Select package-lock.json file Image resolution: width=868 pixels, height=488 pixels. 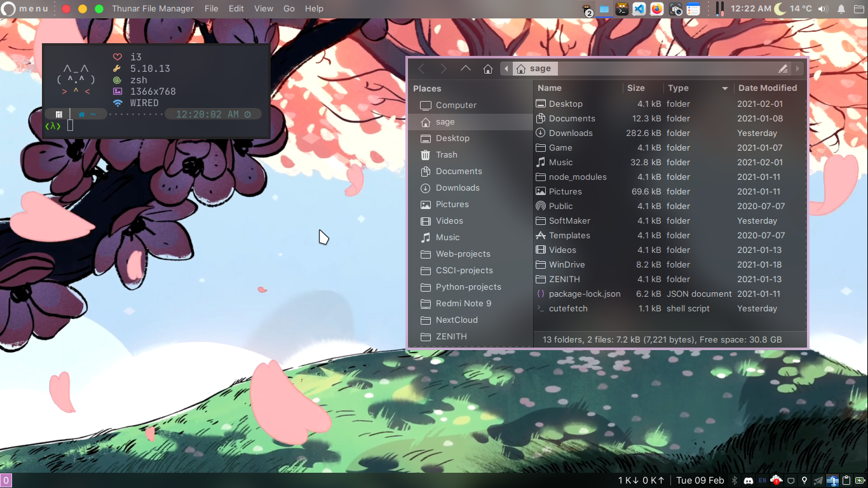[x=670, y=294]
